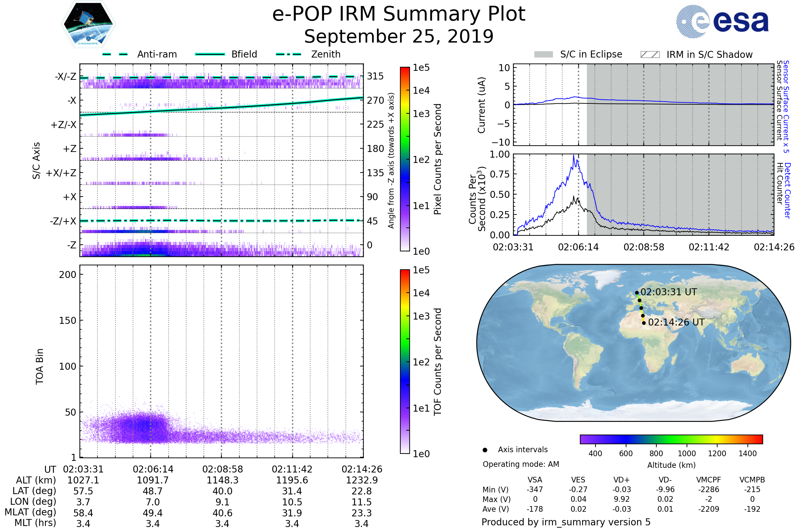The width and height of the screenshot is (798, 532).
Task: Click the Pixel Counts per Second colorbar
Action: pos(405,159)
